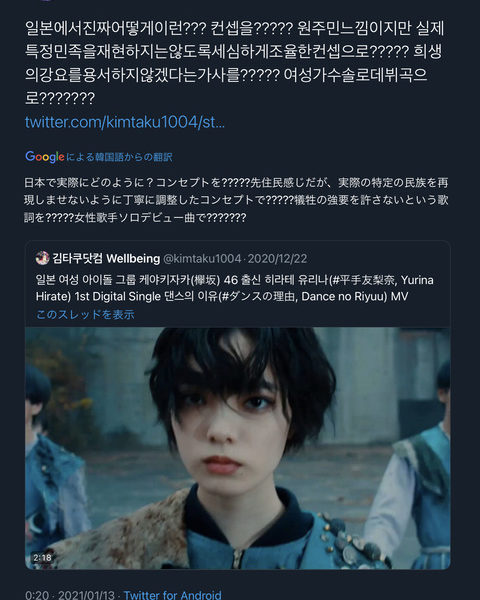
Task: Play the Dance no Riyuu MV video
Action: click(238, 448)
